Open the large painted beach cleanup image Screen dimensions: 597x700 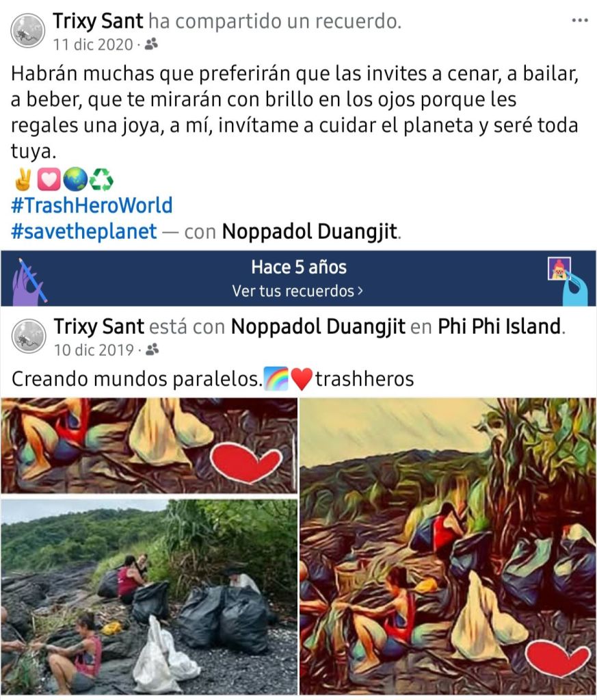(x=448, y=546)
